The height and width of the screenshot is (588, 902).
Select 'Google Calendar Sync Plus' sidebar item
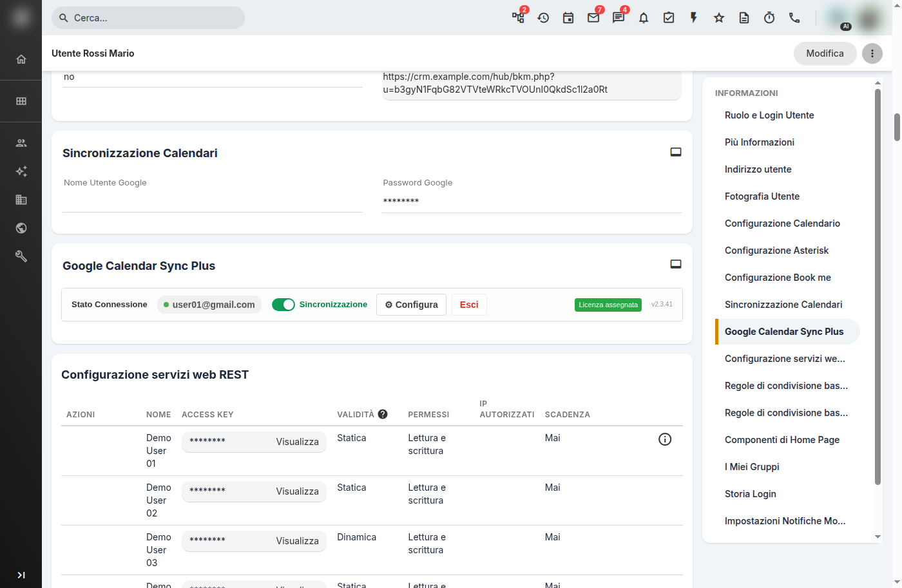point(788,332)
